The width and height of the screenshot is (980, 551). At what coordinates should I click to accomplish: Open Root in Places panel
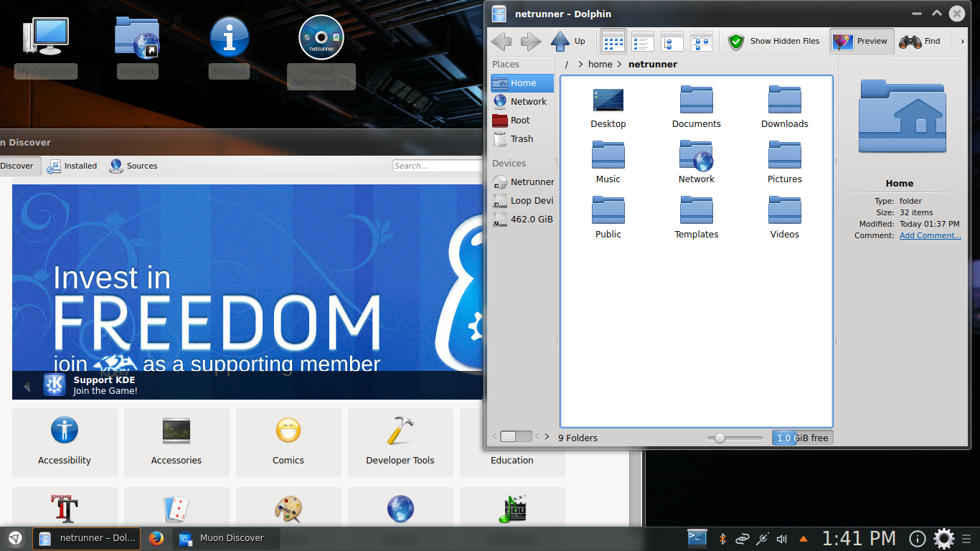point(522,121)
